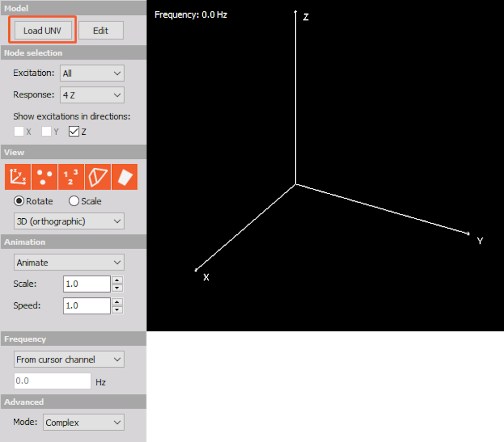Viewport: 504px width, 442px height.
Task: Uncheck Z excitation direction checkbox
Action: click(74, 131)
